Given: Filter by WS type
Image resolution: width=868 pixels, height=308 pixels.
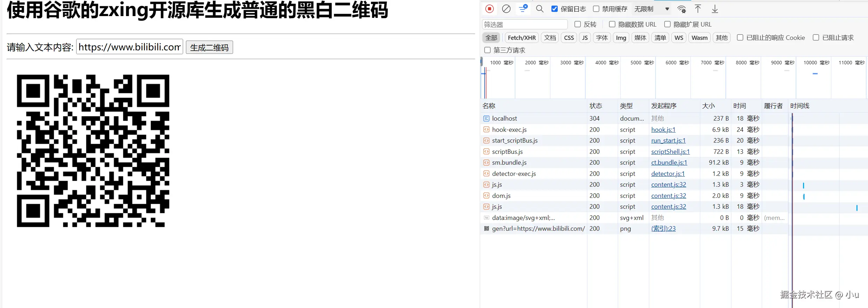Looking at the screenshot, I should pyautogui.click(x=679, y=38).
